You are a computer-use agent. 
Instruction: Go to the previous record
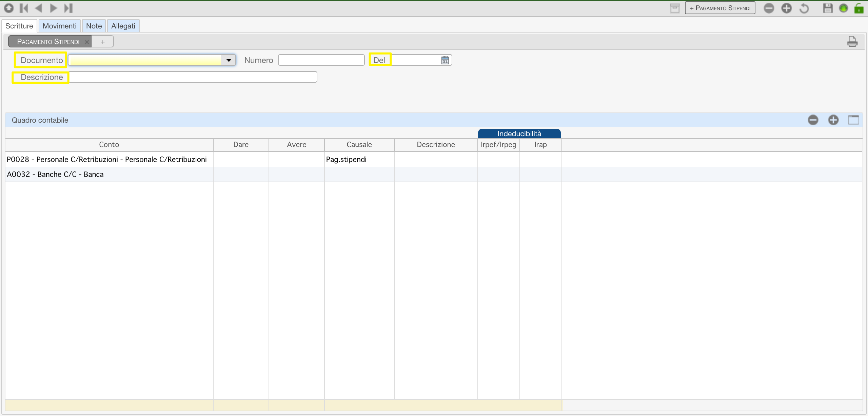tap(39, 8)
